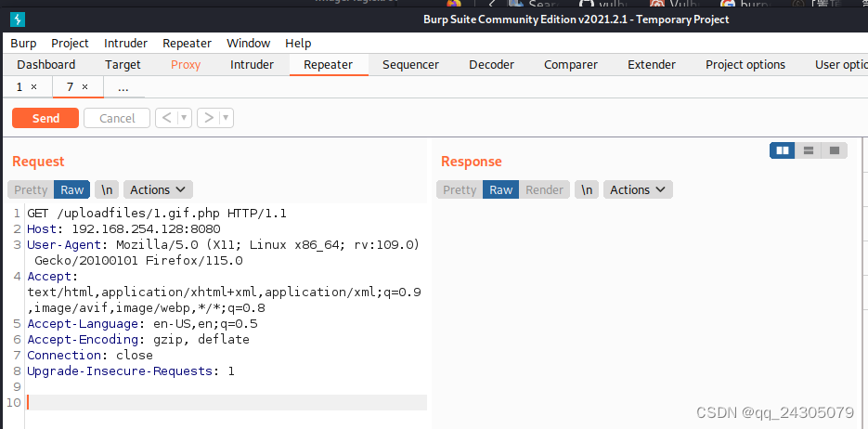Viewport: 868px width, 429px height.
Task: Open history dropdown beside forward arrow
Action: coord(227,118)
